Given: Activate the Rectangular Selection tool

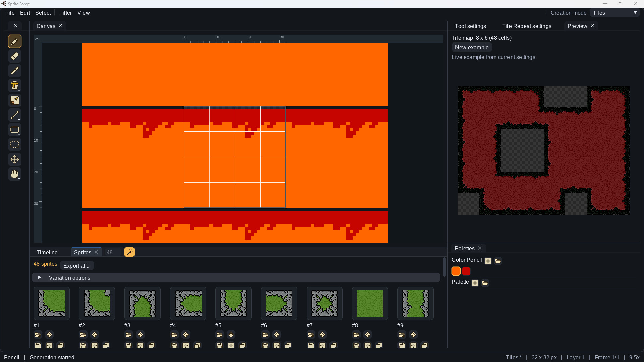Looking at the screenshot, I should click(15, 145).
